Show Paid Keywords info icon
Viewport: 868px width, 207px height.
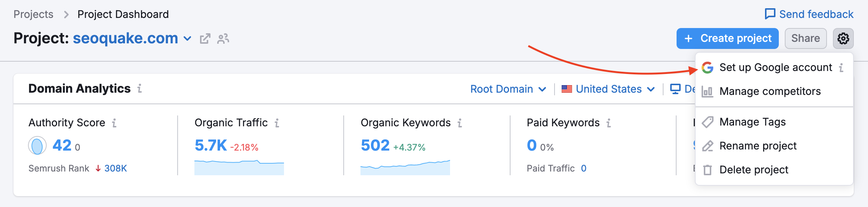pyautogui.click(x=609, y=123)
